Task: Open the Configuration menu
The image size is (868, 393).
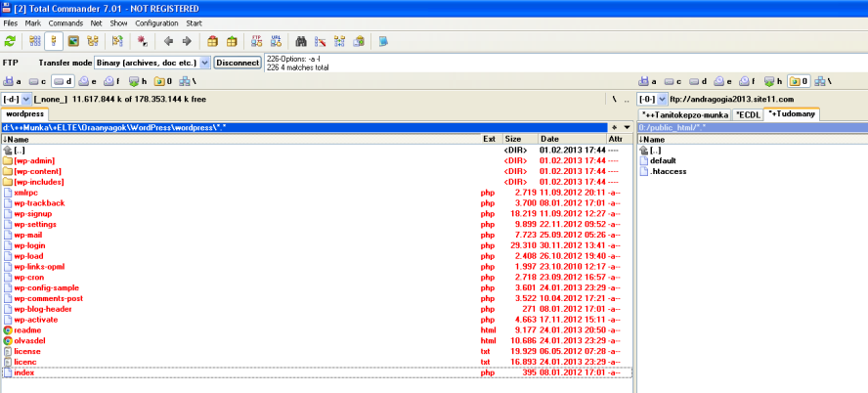Action: coord(156,23)
